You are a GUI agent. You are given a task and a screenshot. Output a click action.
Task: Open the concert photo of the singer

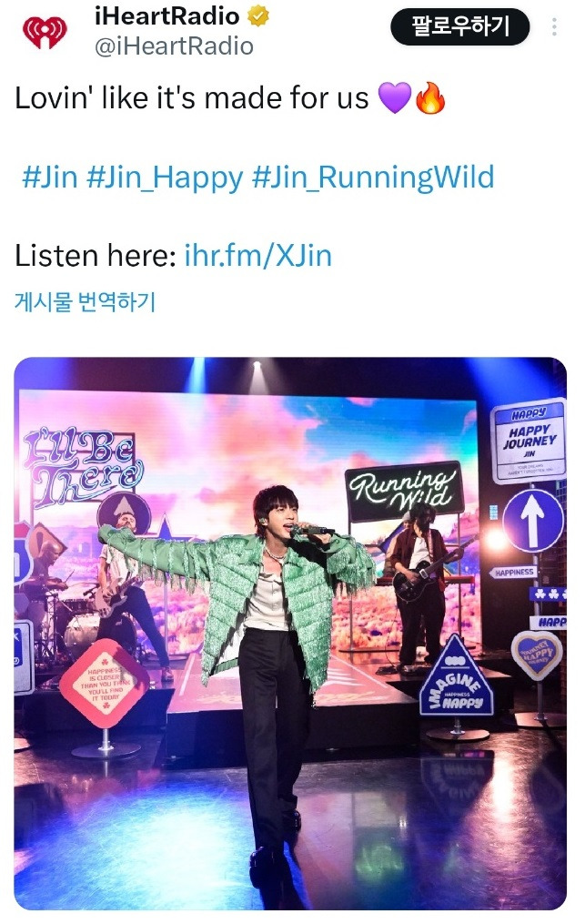click(x=290, y=634)
